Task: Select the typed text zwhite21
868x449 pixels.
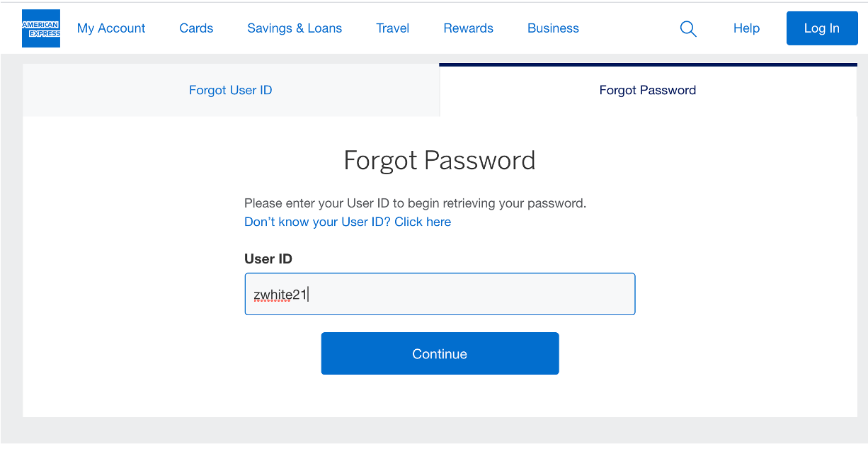Action: pos(280,294)
